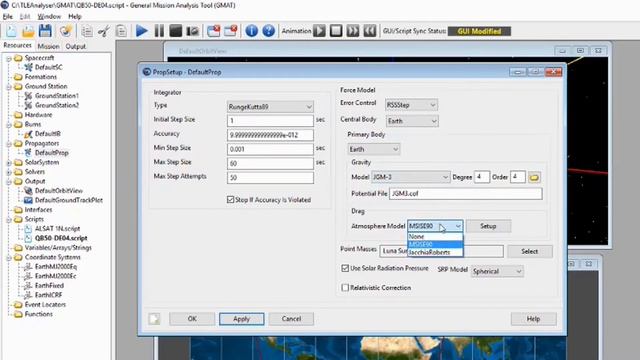Screen dimensions: 640x360
Task: Select DefaultIB burn in the tree
Action: coord(47,134)
